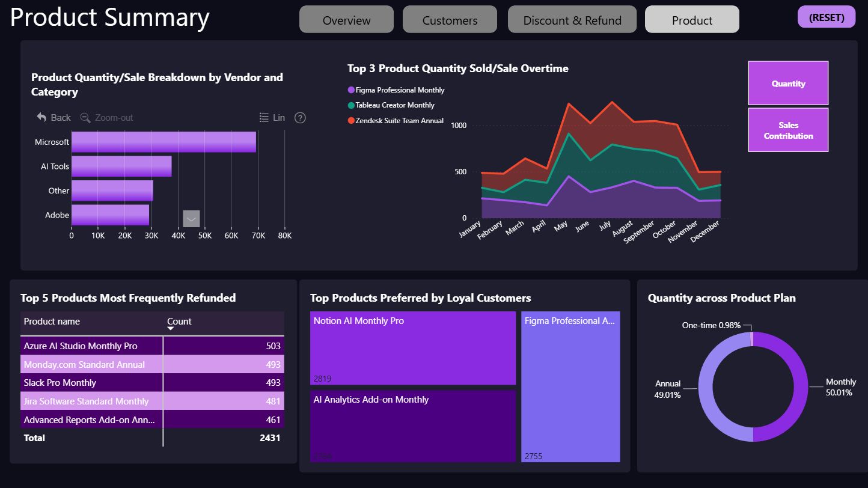
Task: Click the Zoom-out magnifier control
Action: click(x=85, y=118)
